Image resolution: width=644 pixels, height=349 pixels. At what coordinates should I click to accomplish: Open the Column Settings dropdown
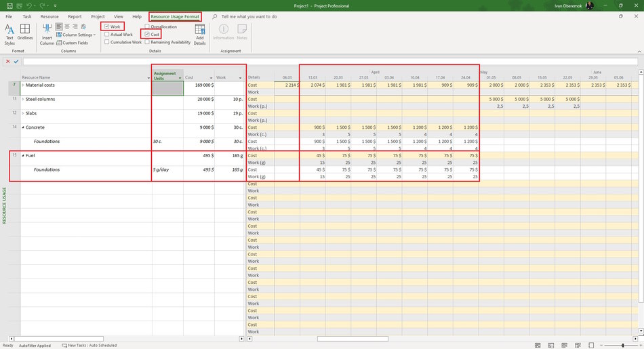pos(76,35)
